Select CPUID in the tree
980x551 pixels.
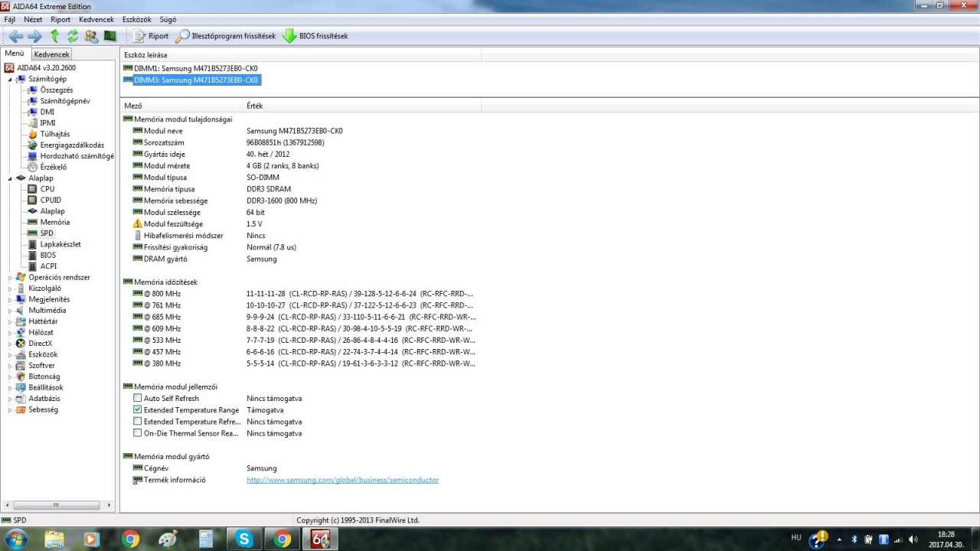click(50, 200)
